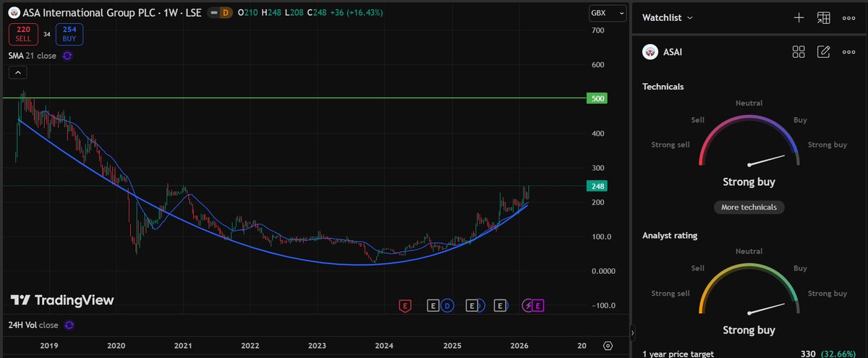The width and height of the screenshot is (868, 358).
Task: Click the blue dividend D marker
Action: (x=446, y=306)
